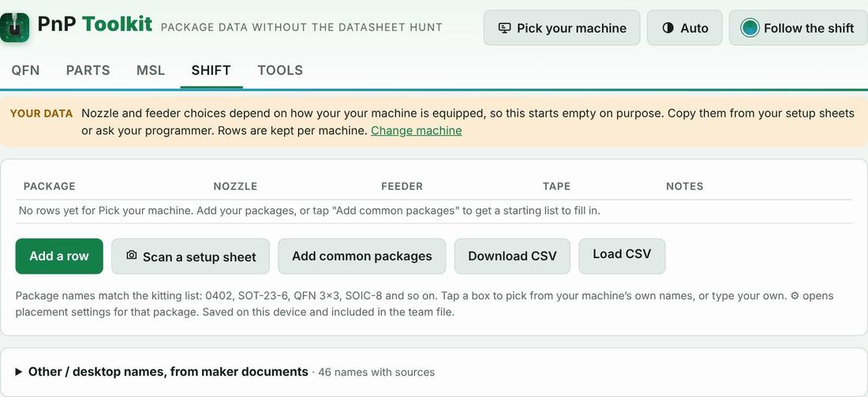Expand Other / desktop names section
The height and width of the screenshot is (397, 868).
click(x=434, y=372)
